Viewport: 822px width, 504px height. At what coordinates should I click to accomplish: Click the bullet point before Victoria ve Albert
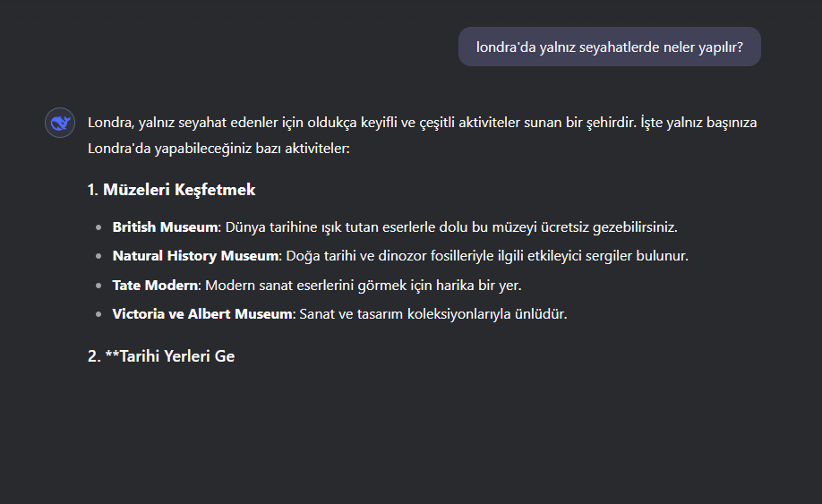coord(98,314)
